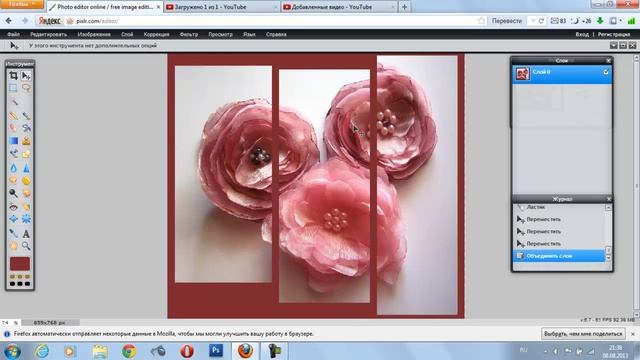Select the Color Replace tool
640x360 pixels.
coord(13,154)
